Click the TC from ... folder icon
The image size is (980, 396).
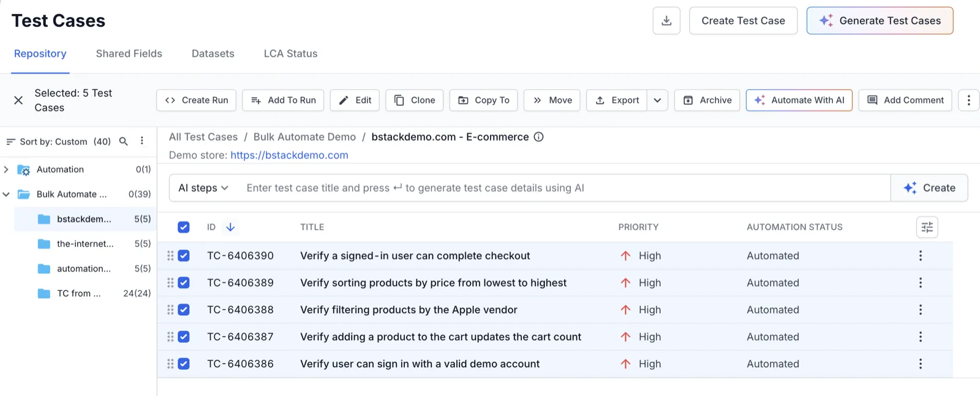pyautogui.click(x=44, y=294)
